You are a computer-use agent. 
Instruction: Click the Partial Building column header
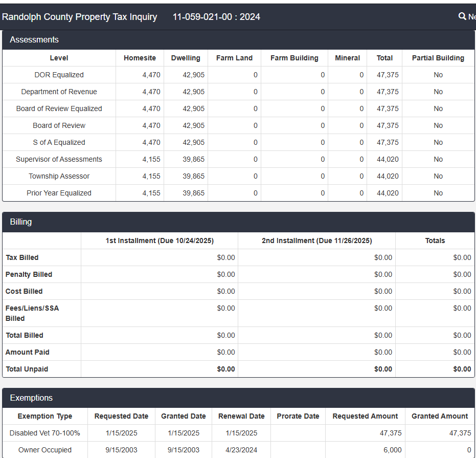click(438, 58)
